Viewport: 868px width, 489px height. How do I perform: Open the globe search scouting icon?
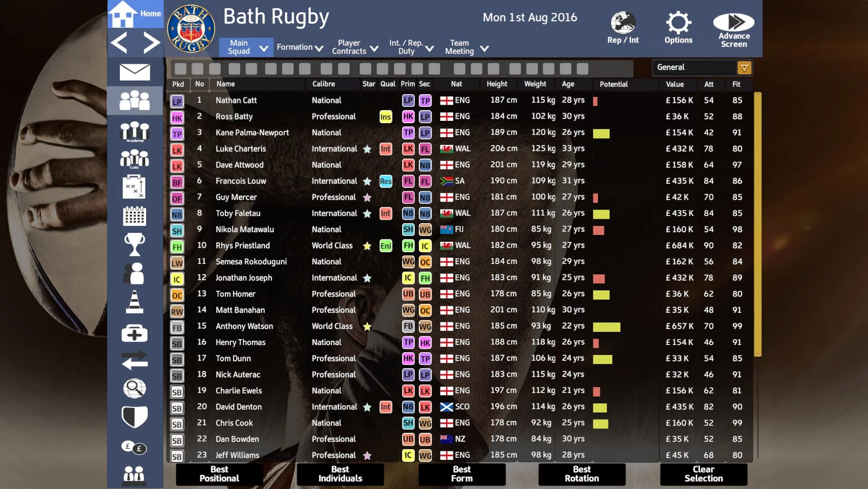click(135, 388)
